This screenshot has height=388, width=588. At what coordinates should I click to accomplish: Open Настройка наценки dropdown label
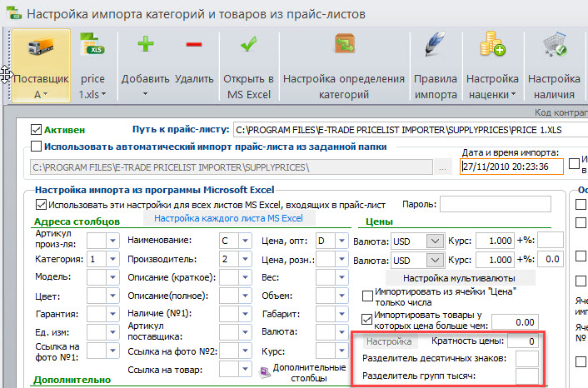[492, 87]
